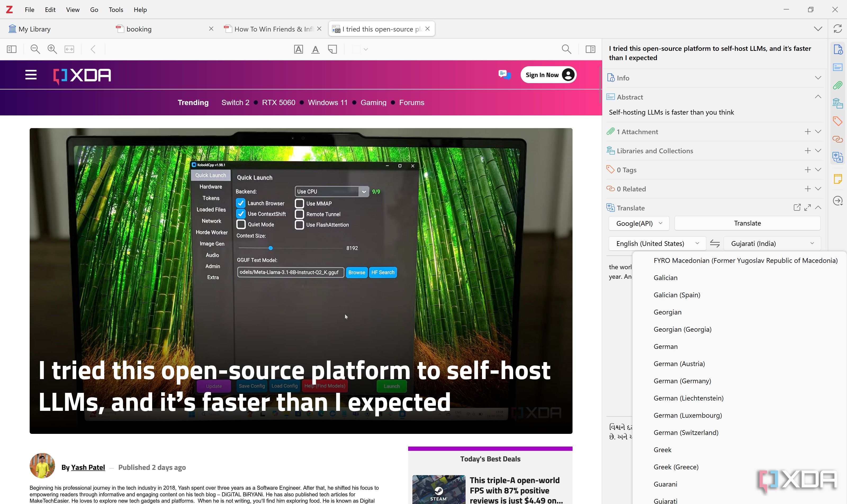The width and height of the screenshot is (847, 504).
Task: Click the sync with Zotero icon
Action: [837, 29]
